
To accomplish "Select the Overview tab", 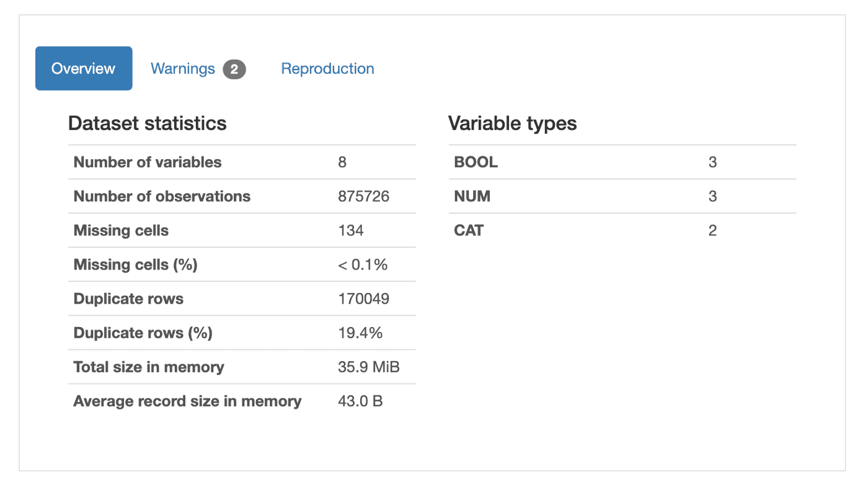I will click(x=84, y=68).
